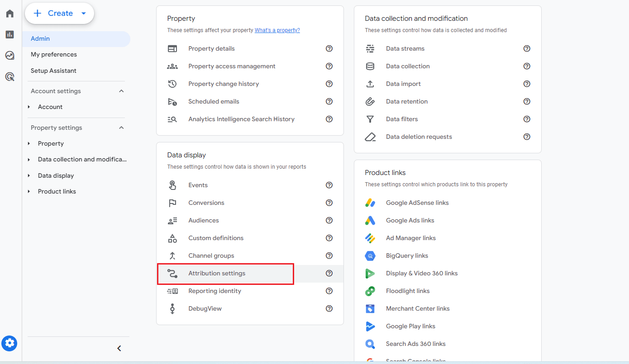The width and height of the screenshot is (629, 364).
Task: Open help for Attribution settings
Action: [x=329, y=273]
